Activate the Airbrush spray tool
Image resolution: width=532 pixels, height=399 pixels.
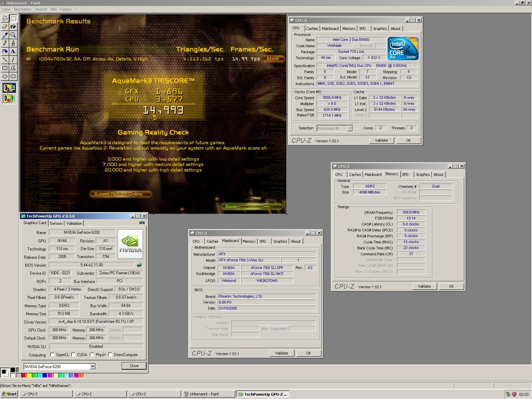click(5, 52)
